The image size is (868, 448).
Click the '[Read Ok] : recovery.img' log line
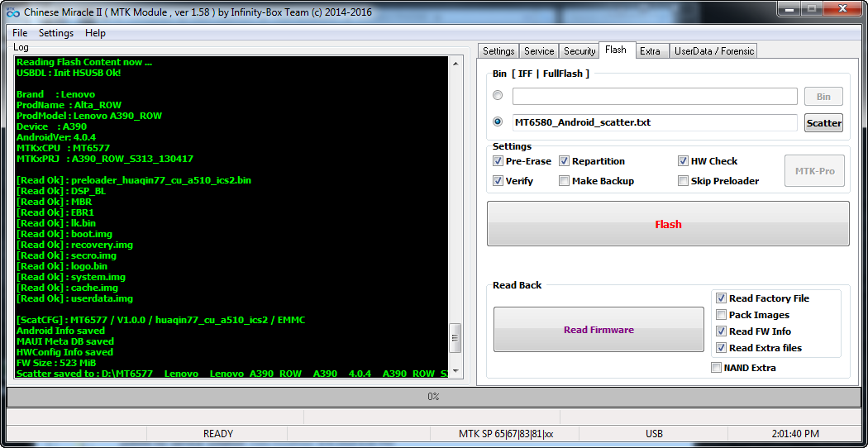pos(74,244)
